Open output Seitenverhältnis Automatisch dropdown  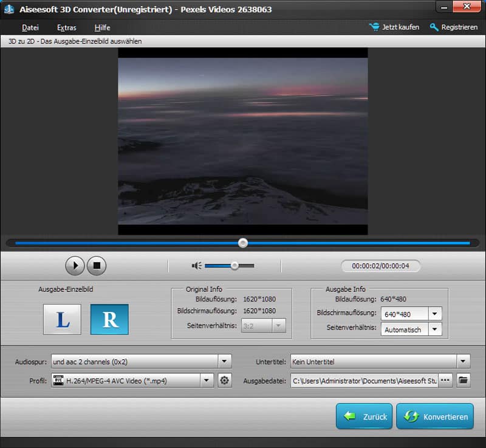pos(435,329)
